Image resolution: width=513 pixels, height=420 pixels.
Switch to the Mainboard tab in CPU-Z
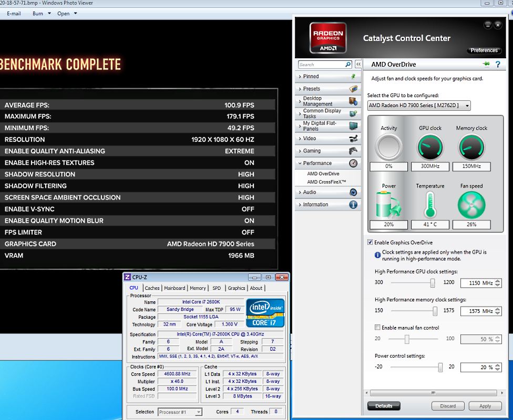175,288
